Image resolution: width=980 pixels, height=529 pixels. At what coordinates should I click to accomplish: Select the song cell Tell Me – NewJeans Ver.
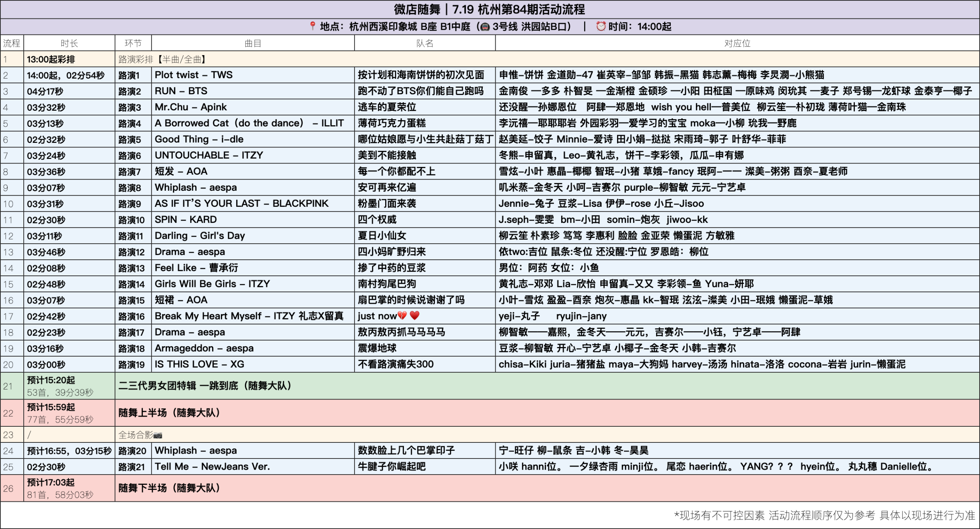[253, 467]
